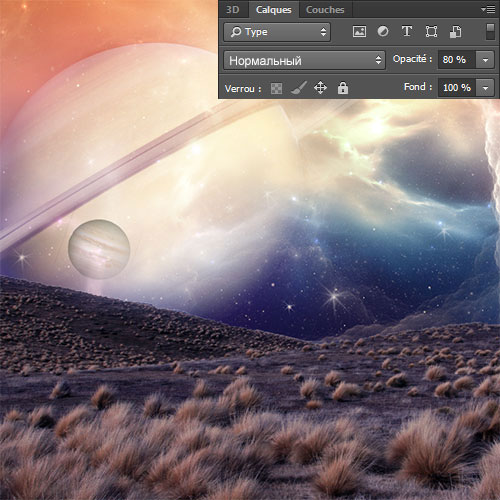Expand the Fond slider arrow

point(485,88)
